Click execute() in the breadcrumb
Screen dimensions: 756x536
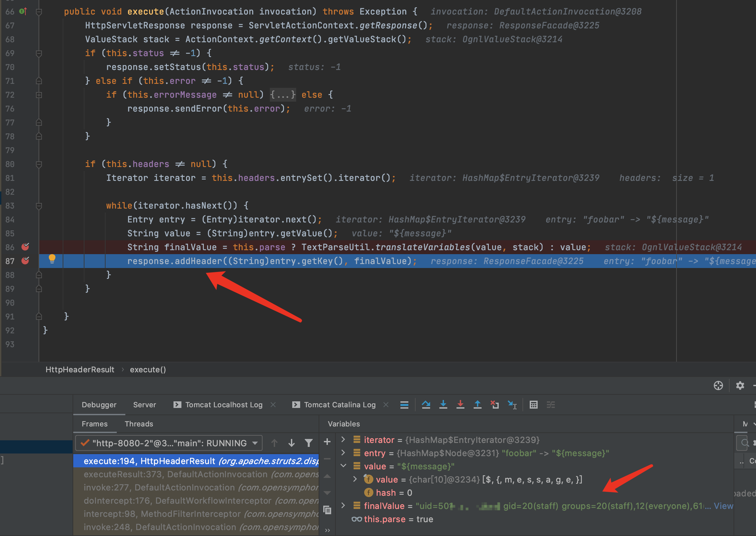(148, 370)
